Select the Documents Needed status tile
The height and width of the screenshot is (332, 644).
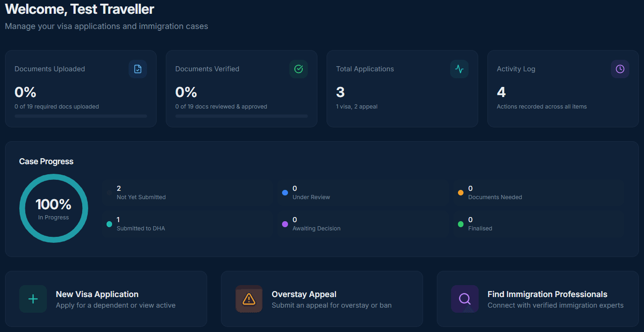coord(538,193)
